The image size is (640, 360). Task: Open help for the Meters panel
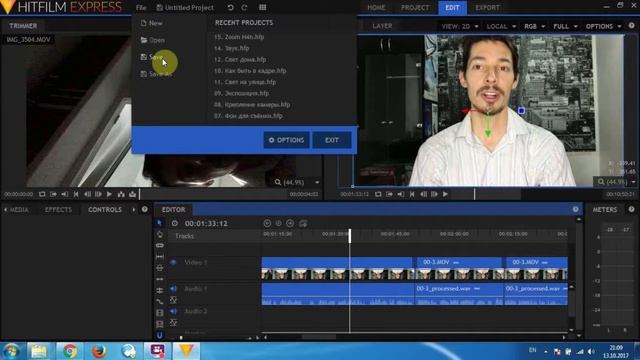pyautogui.click(x=631, y=209)
